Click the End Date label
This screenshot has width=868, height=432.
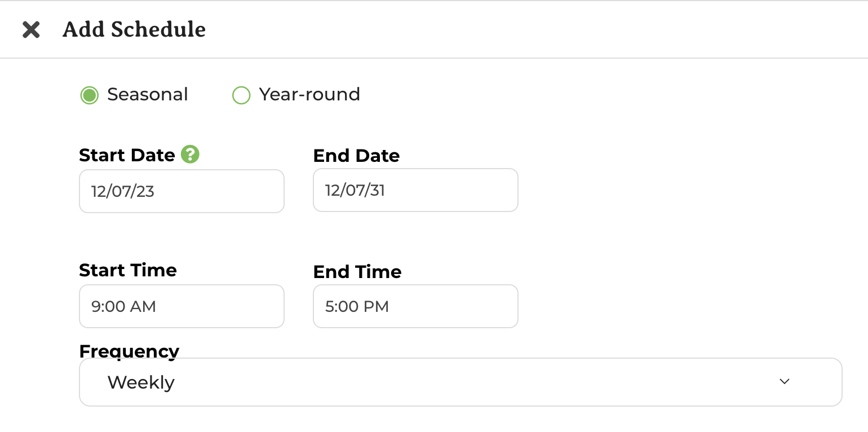356,156
